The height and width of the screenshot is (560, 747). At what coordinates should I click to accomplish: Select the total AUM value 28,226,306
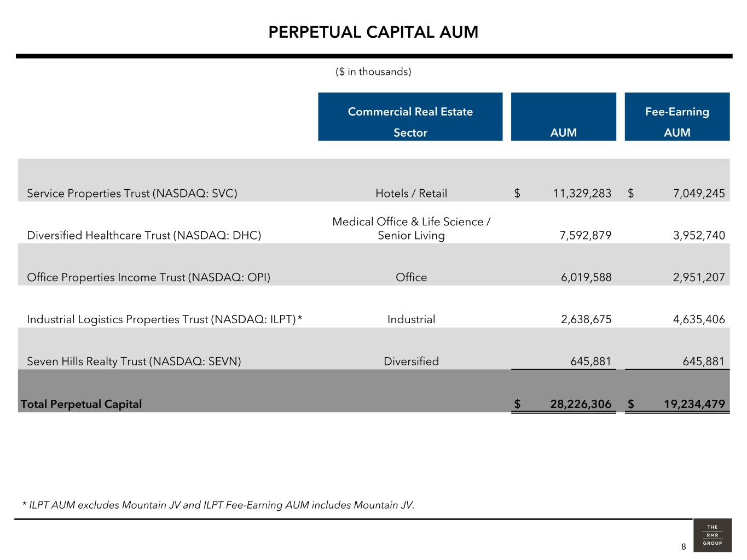[581, 404]
